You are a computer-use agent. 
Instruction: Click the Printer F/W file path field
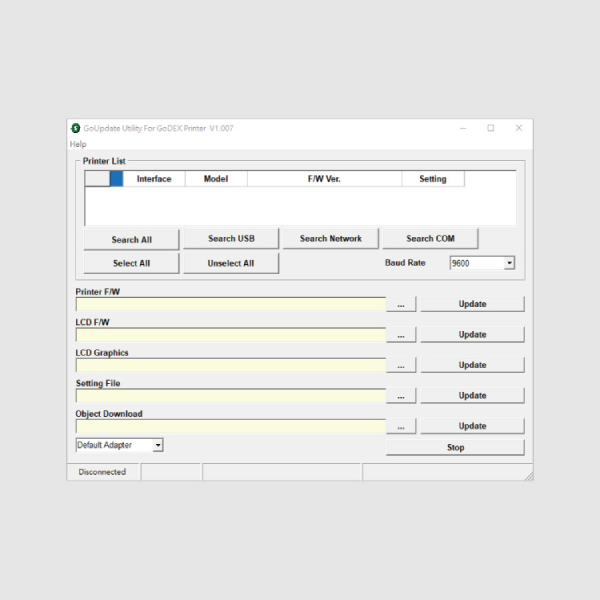[231, 305]
